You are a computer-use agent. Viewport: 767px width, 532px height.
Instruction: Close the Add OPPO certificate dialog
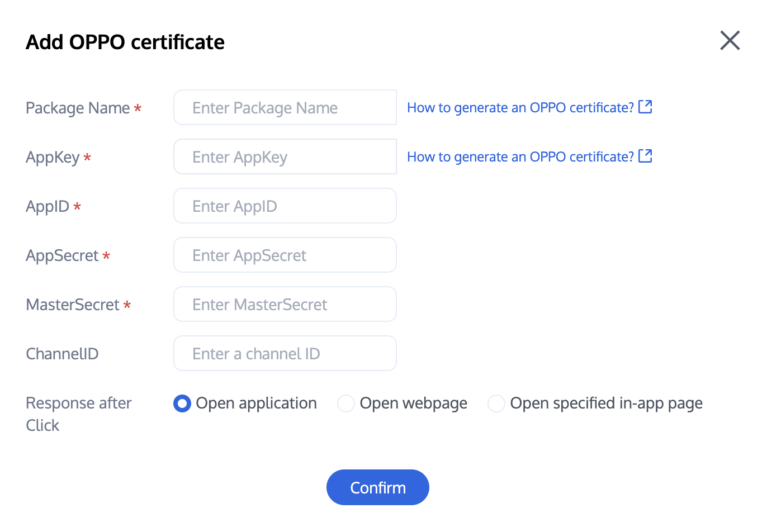(730, 41)
